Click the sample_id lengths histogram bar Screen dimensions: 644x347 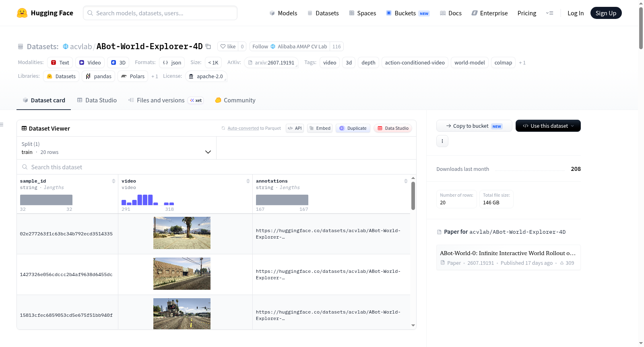pyautogui.click(x=46, y=200)
